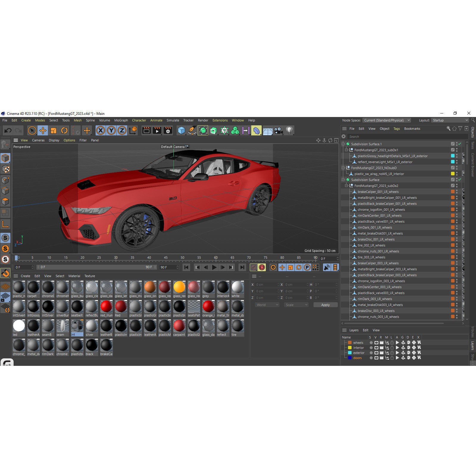Open the Scale mode dropdown
The width and height of the screenshot is (476, 476).
[x=296, y=305]
